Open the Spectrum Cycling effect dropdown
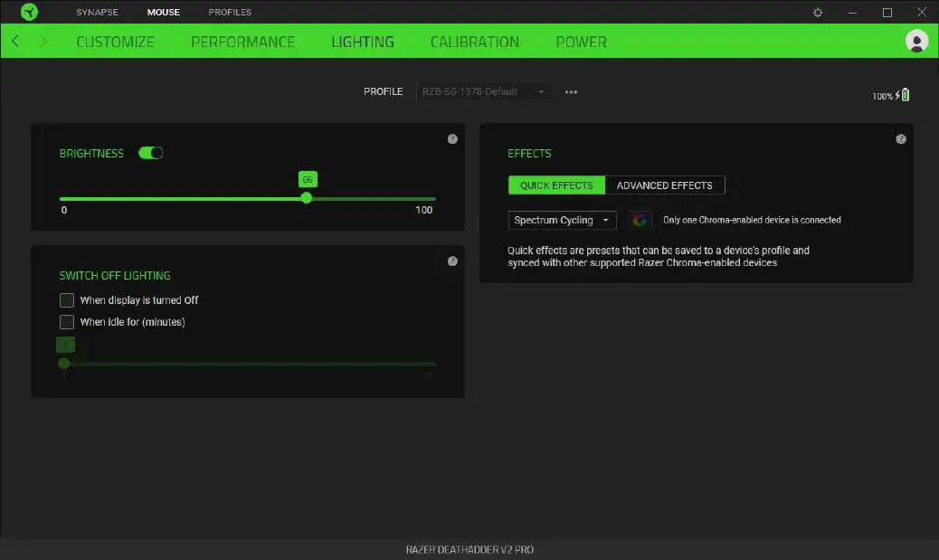Screen dimensions: 939x560 pos(562,220)
